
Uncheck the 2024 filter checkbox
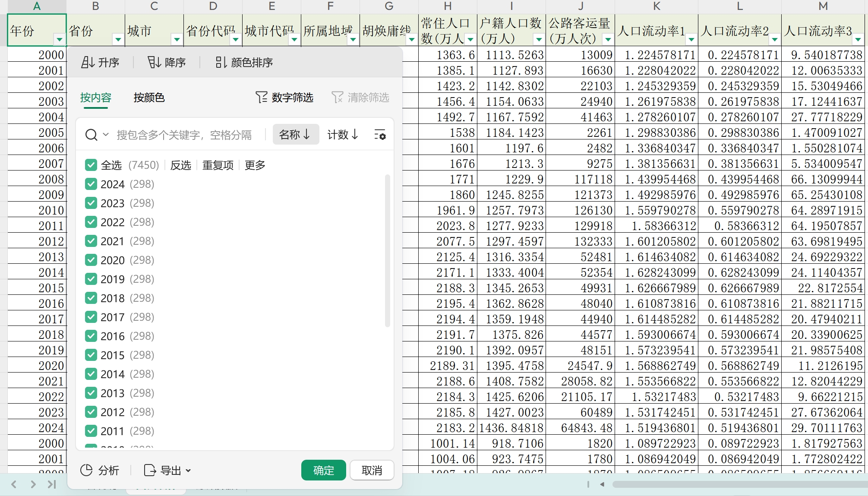[91, 184]
